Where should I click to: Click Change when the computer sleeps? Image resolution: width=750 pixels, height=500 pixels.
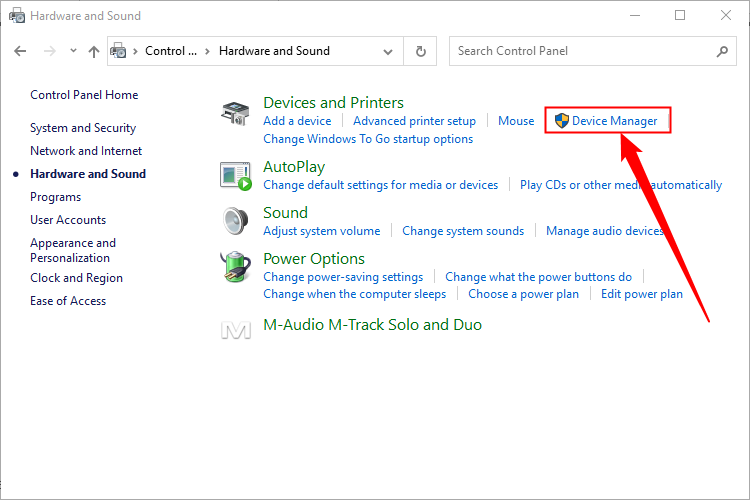coord(354,293)
